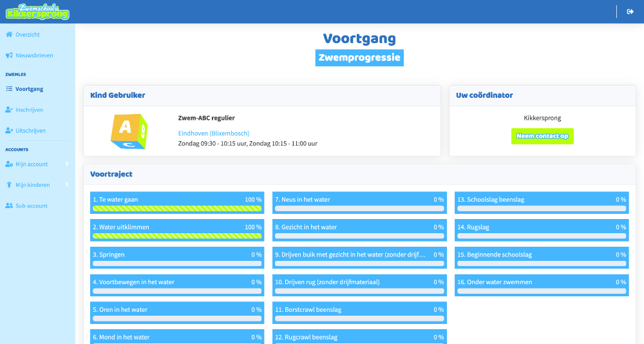
Task: Open the Nieuwsbrieven page
Action: (x=34, y=55)
